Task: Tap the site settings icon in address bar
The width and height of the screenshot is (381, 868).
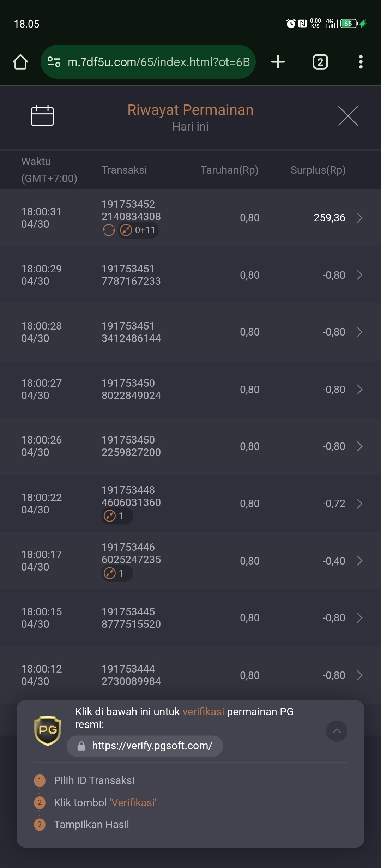Action: (54, 62)
